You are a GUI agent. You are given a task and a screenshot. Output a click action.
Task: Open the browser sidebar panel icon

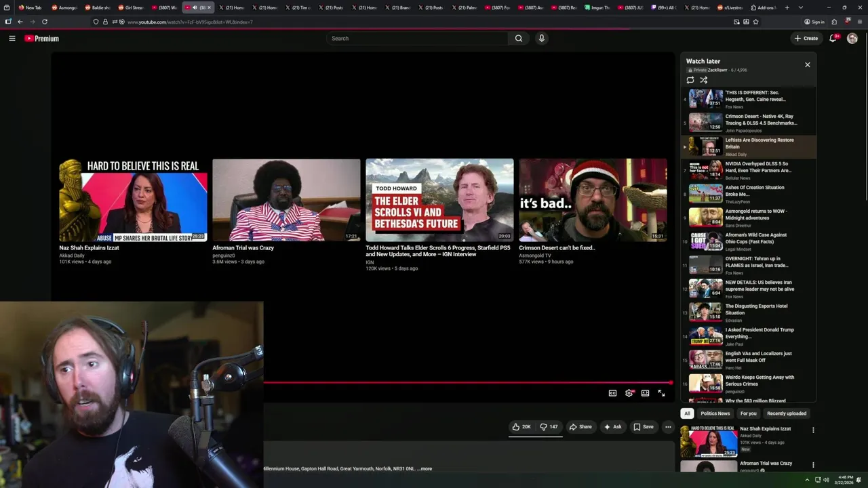(8, 22)
